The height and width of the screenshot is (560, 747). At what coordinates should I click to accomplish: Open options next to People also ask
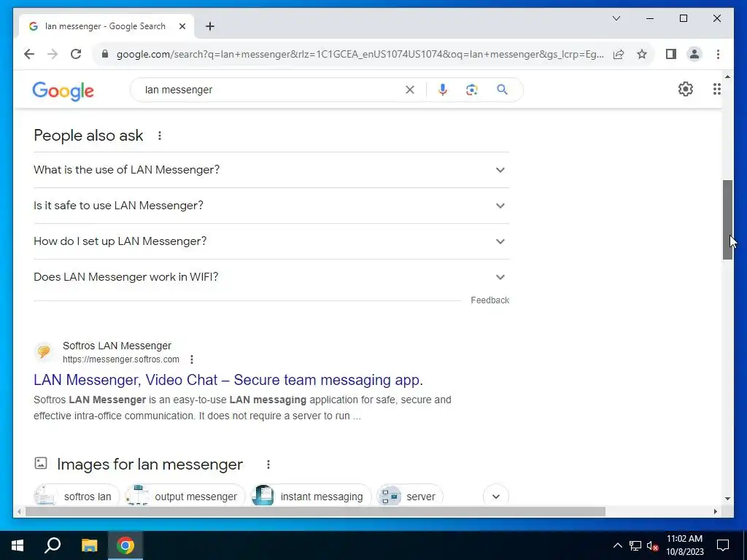pyautogui.click(x=160, y=136)
